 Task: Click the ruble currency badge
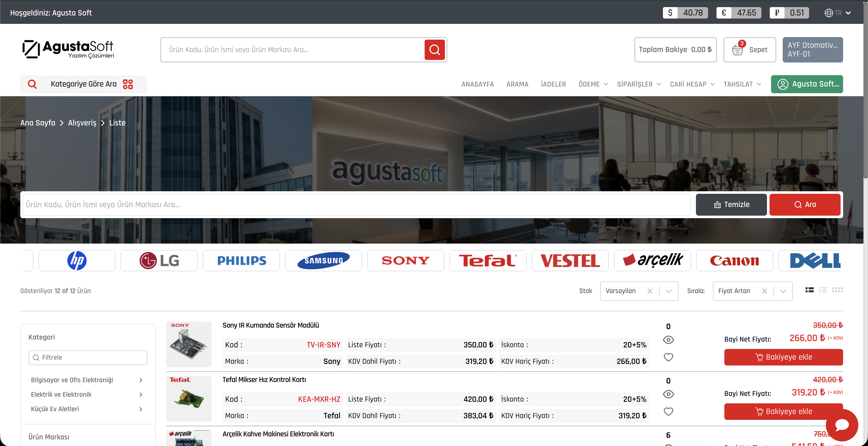tap(789, 13)
